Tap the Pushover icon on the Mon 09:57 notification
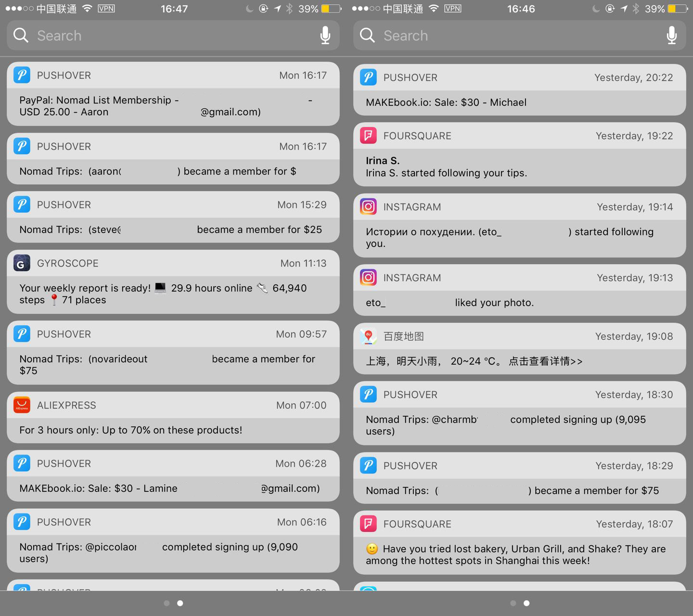Viewport: 693px width, 616px height. (x=22, y=334)
